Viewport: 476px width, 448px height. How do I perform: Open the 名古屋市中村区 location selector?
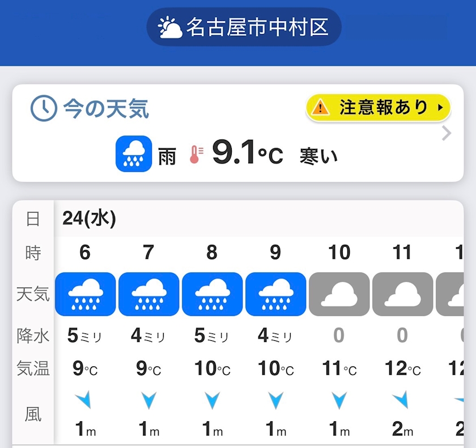coord(244,27)
